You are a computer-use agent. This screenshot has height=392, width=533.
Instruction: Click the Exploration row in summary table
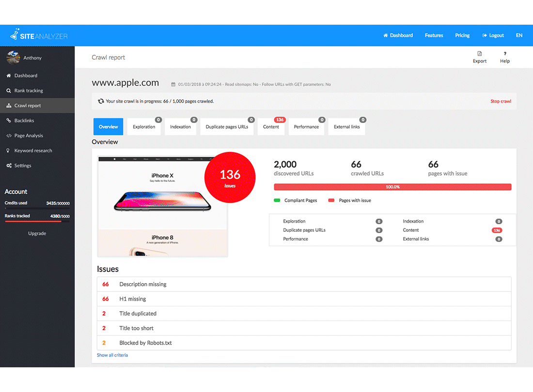(333, 221)
